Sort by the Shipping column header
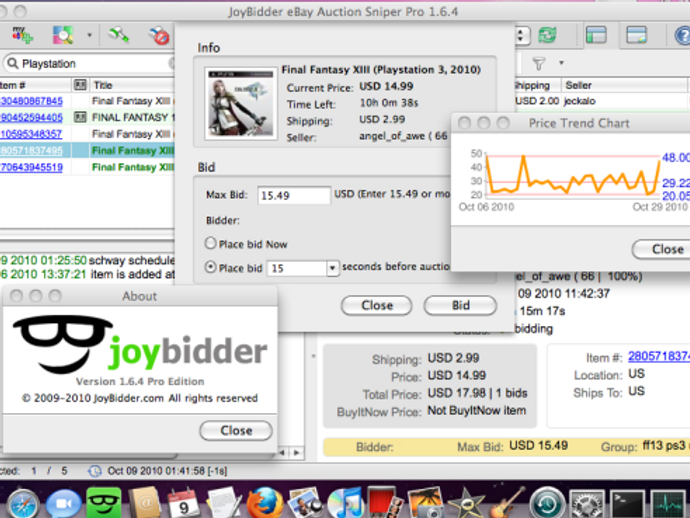This screenshot has width=690, height=518. pyautogui.click(x=536, y=85)
